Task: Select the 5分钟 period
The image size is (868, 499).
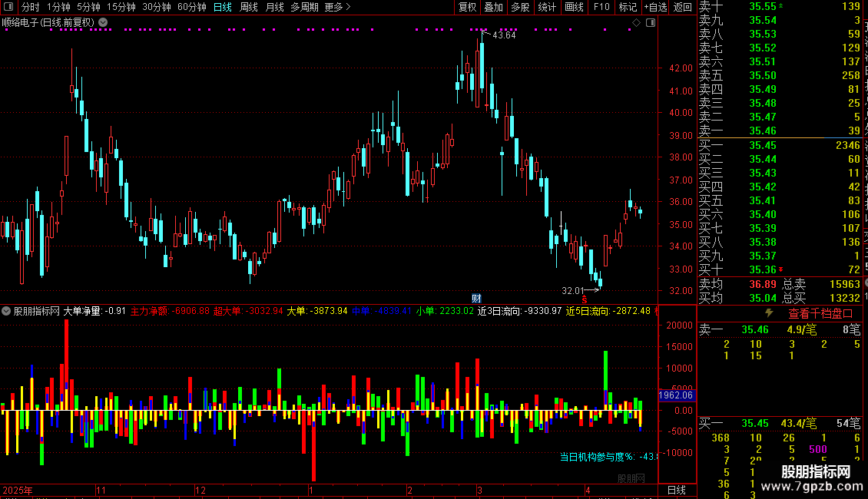Action: (88, 7)
